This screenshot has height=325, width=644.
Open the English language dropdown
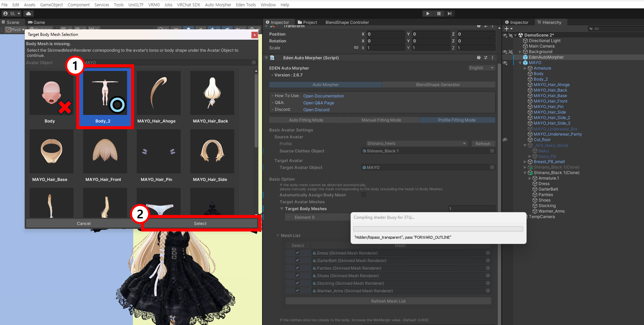[481, 68]
